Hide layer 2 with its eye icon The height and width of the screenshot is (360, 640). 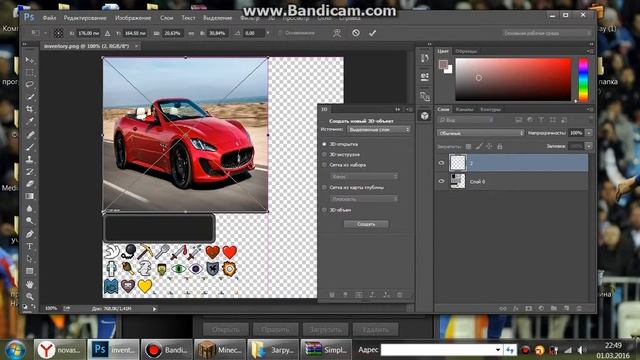tap(441, 163)
